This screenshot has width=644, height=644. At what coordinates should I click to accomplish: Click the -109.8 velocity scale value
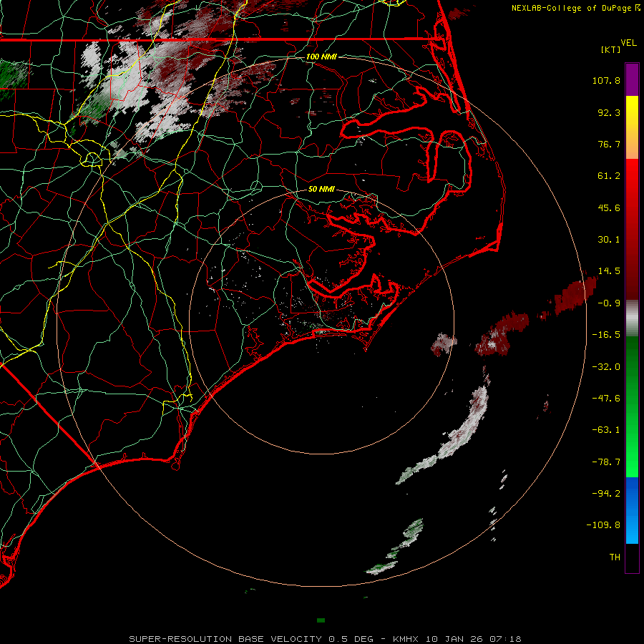603,525
